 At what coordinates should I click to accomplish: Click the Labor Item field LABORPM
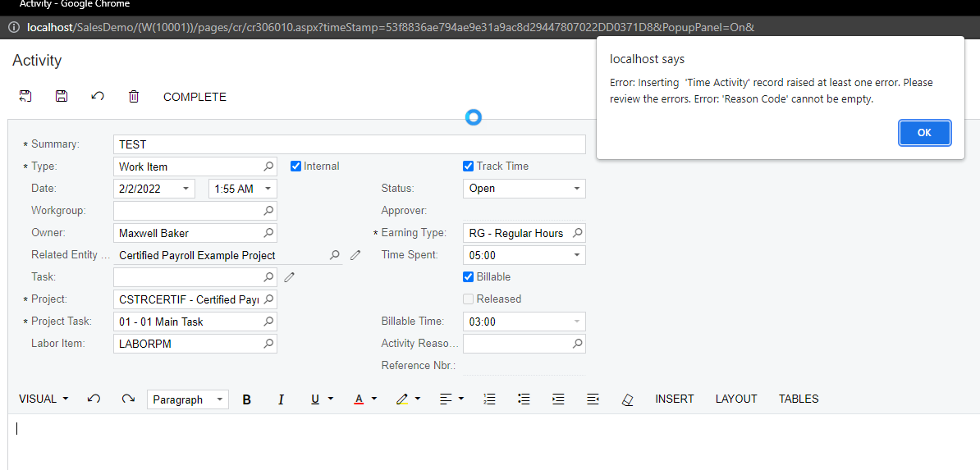(x=195, y=343)
